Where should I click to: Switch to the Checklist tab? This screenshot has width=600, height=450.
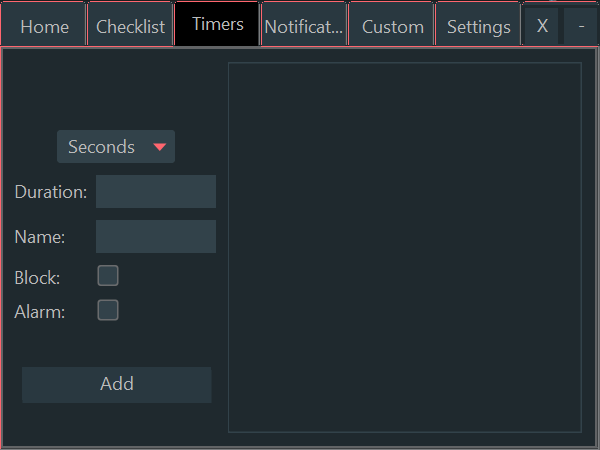[130, 27]
